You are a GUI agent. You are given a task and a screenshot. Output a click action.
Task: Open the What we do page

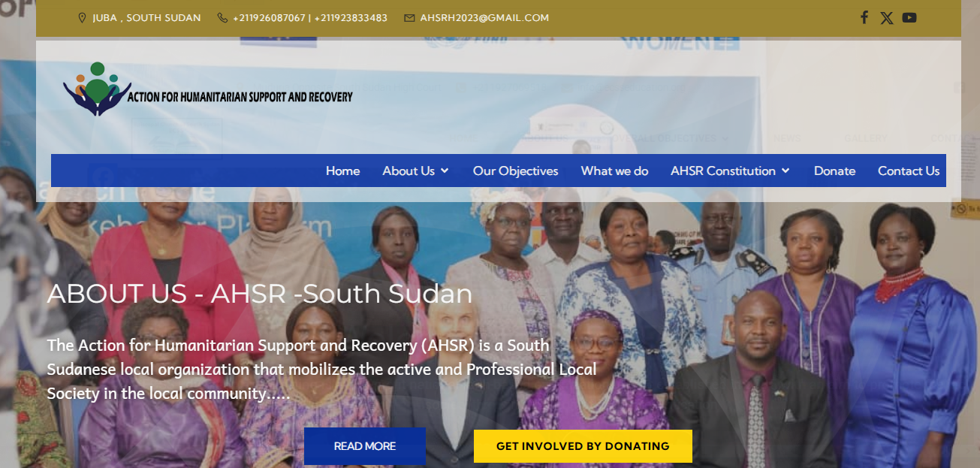pyautogui.click(x=614, y=171)
